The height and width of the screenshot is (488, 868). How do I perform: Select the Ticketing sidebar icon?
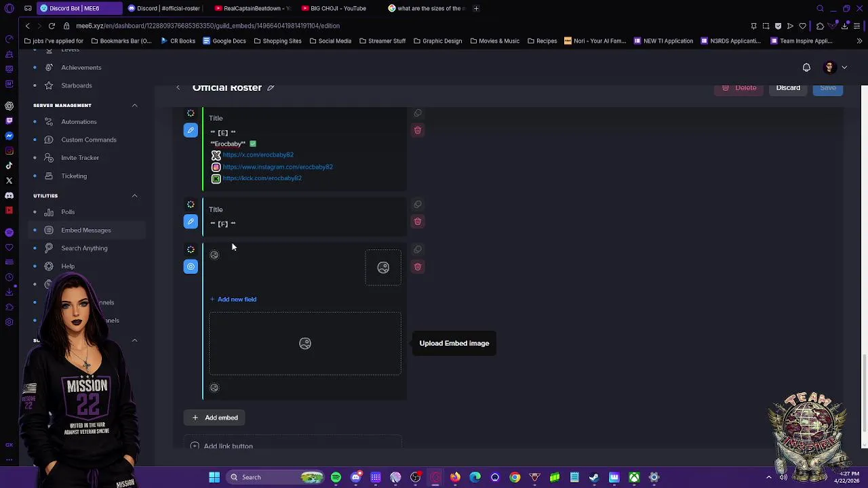point(49,176)
